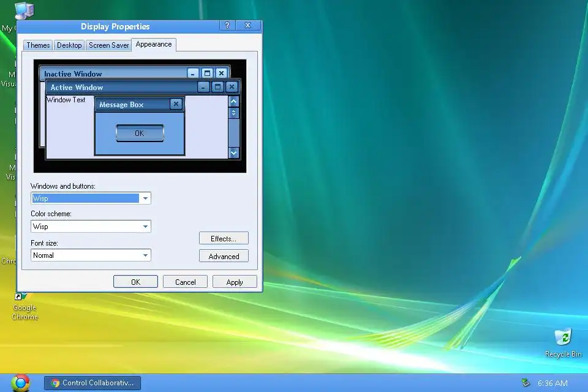Click the Normal value in Font size
This screenshot has width=588, height=392.
coord(43,255)
